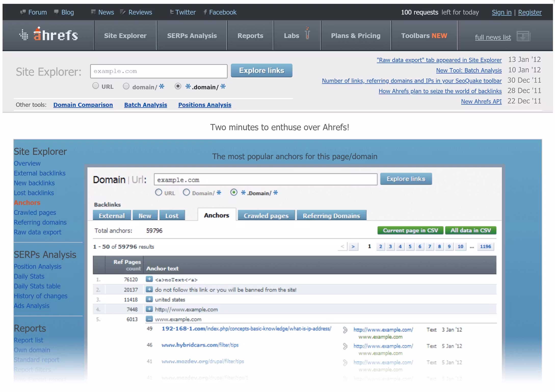Open the 'New Tool: Batch Analysis' announcement
This screenshot has height=392, width=555.
[x=469, y=70]
